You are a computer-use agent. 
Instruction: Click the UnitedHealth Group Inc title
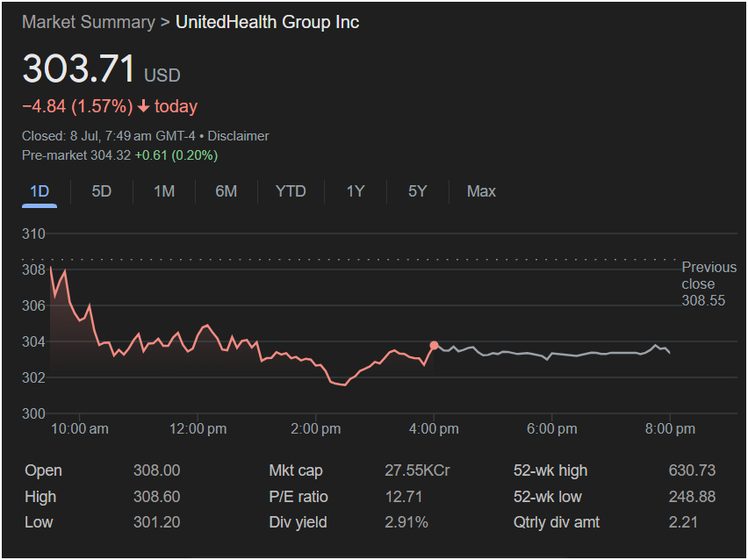click(267, 23)
